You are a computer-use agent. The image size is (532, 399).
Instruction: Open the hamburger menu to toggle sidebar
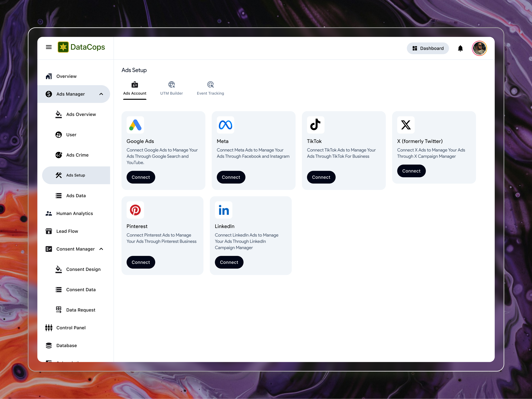(49, 47)
